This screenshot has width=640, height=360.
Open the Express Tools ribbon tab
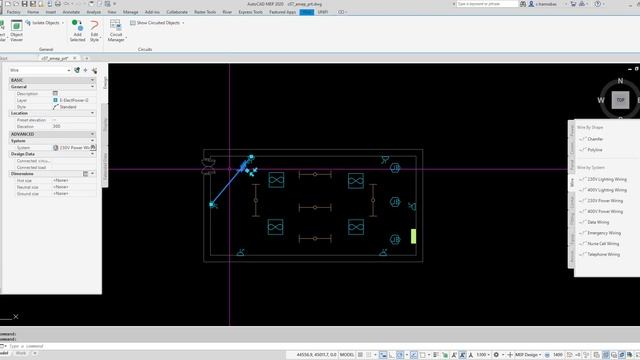(x=251, y=12)
